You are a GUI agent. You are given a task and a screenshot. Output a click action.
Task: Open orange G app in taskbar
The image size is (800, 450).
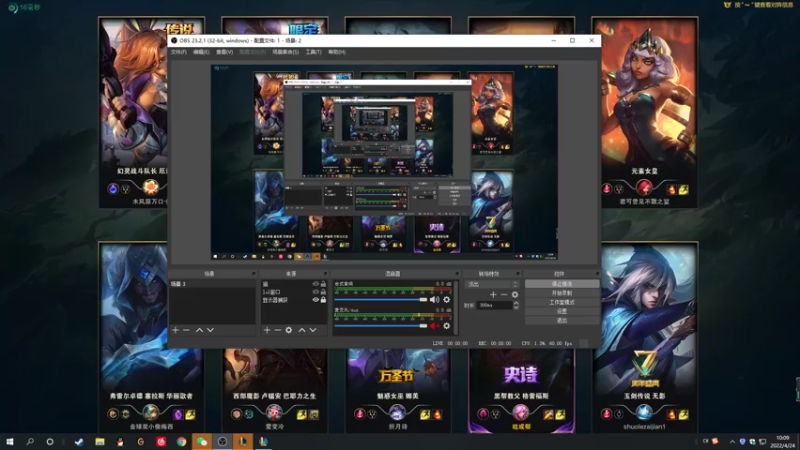pos(140,442)
